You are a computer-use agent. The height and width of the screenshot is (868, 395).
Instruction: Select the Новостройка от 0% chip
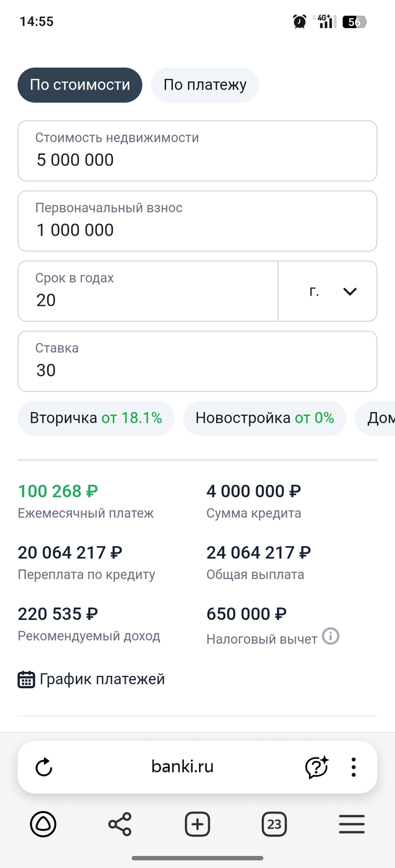(265, 418)
